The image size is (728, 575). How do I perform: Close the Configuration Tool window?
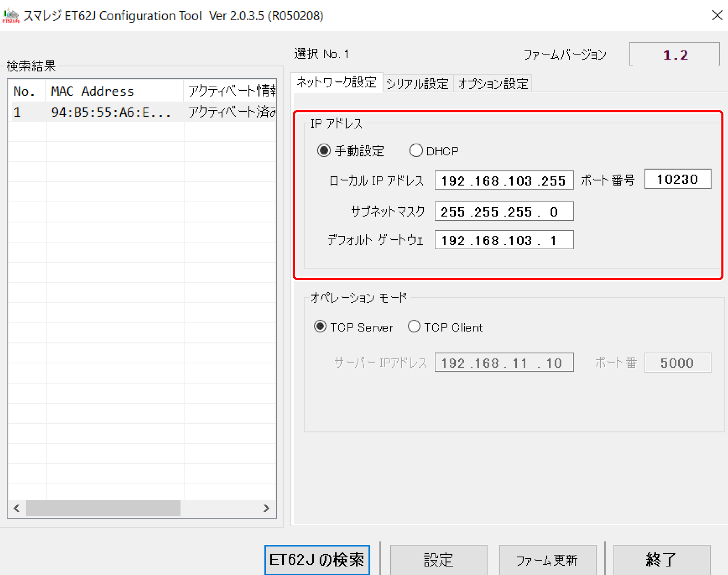pos(717,15)
